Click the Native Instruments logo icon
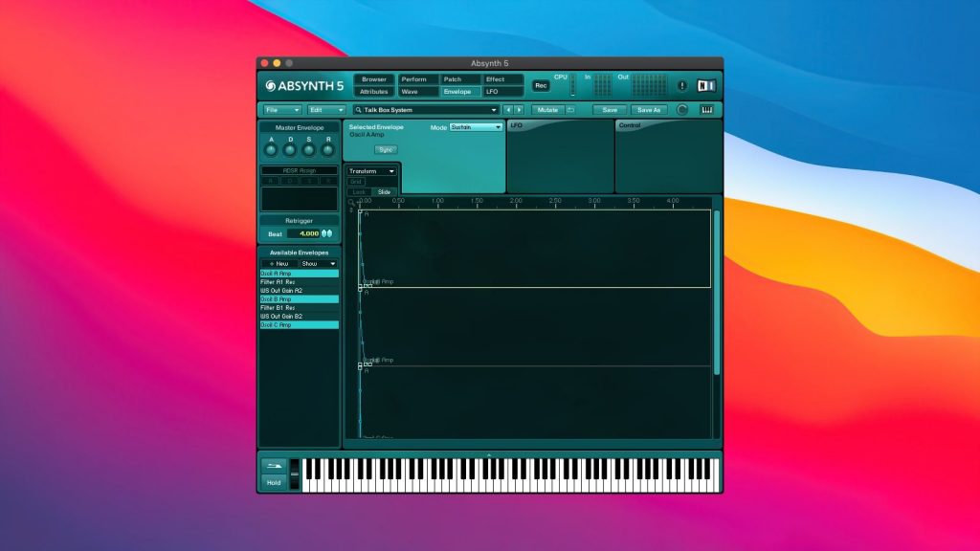 click(706, 86)
